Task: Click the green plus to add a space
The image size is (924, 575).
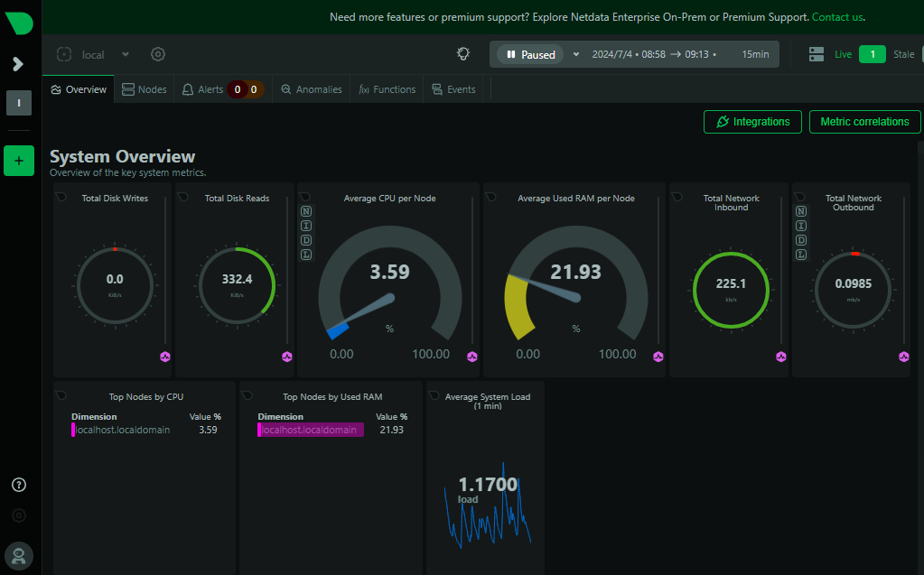Action: click(19, 161)
